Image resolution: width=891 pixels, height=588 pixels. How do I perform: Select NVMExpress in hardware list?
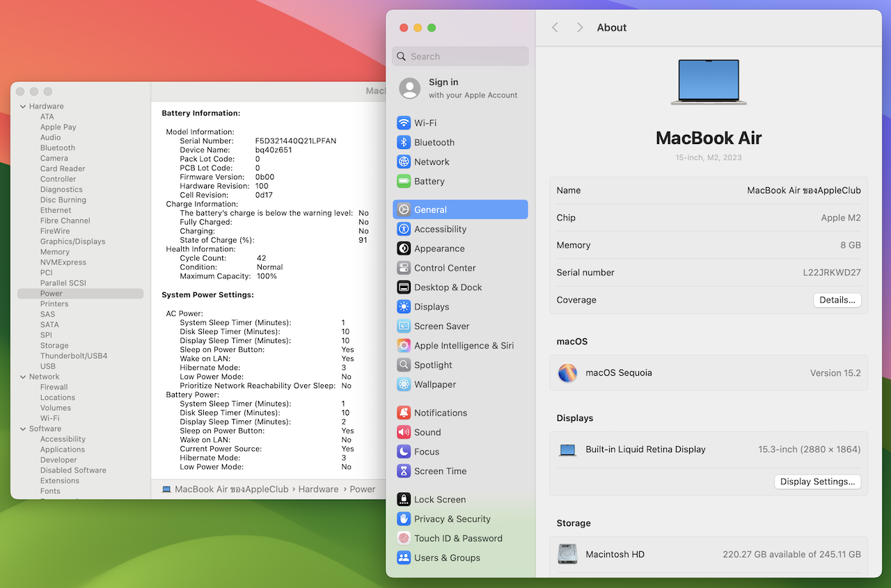[63, 262]
